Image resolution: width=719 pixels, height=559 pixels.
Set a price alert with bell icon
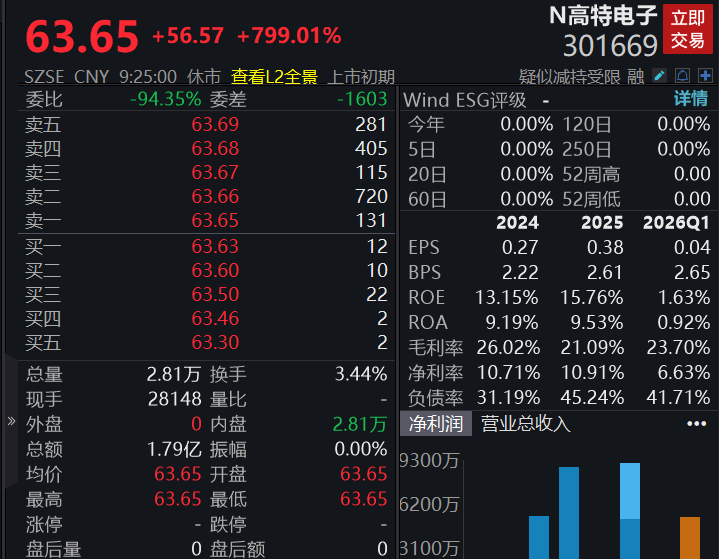(682, 76)
